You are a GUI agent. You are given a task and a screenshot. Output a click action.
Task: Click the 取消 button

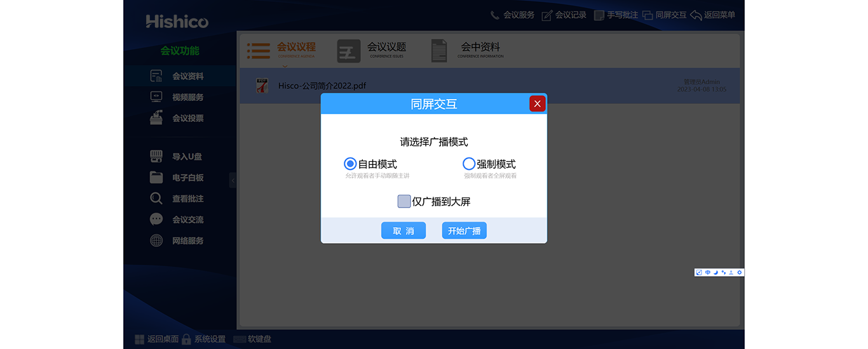coord(403,231)
